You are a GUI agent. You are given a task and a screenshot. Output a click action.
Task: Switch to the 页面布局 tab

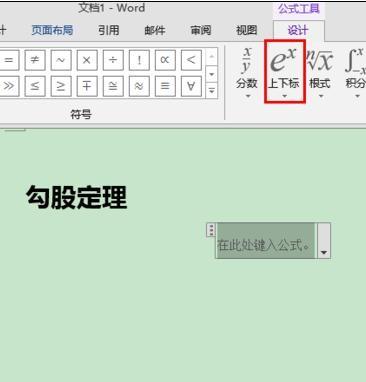click(52, 31)
